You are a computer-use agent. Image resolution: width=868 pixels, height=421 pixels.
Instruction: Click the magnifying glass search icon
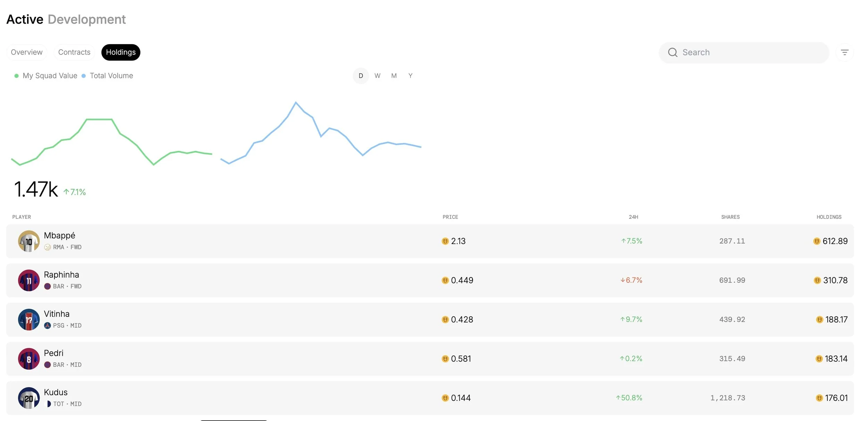(673, 52)
